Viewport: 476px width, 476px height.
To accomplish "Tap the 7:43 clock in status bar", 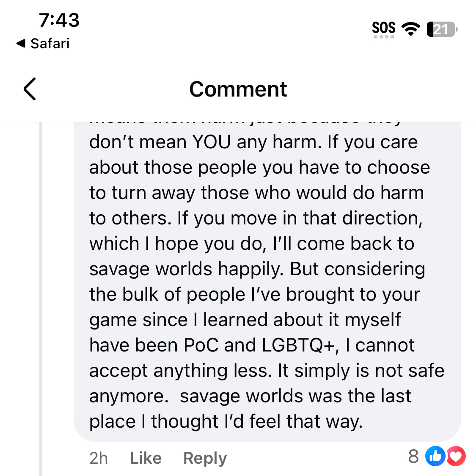I will tap(59, 20).
